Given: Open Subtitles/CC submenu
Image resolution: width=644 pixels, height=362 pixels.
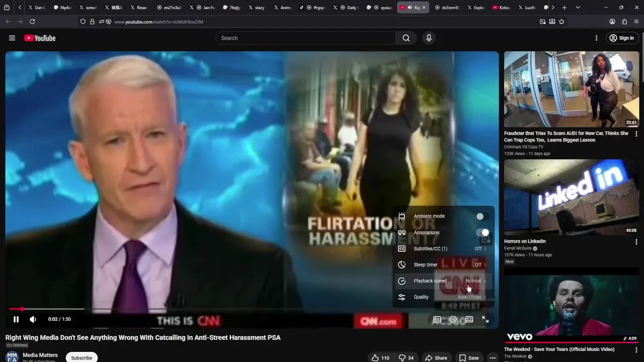Looking at the screenshot, I should tap(443, 248).
